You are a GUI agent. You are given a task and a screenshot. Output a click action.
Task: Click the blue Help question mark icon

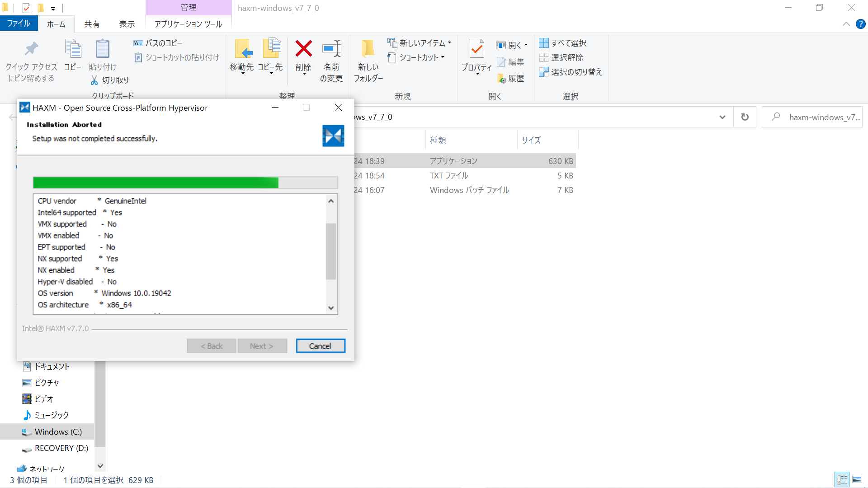861,24
